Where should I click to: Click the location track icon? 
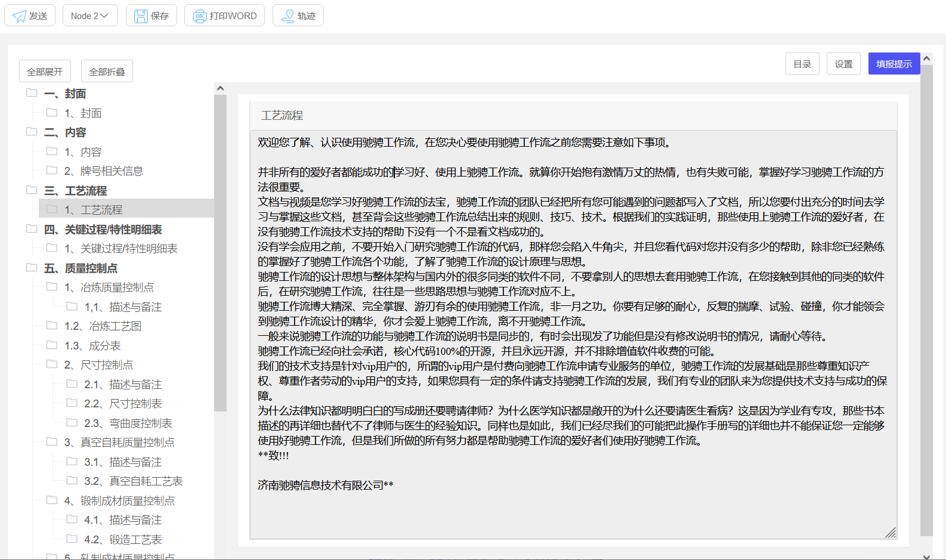pyautogui.click(x=288, y=16)
